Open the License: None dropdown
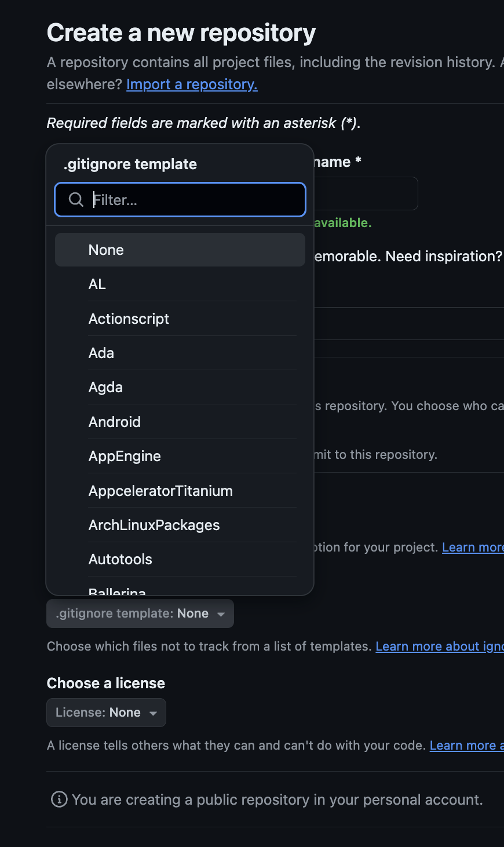Screen dimensions: 504x847 (106, 713)
